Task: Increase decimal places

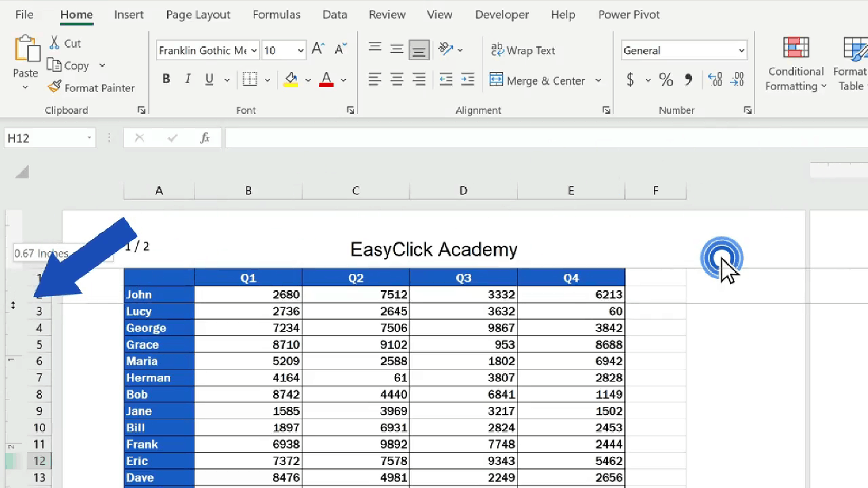Action: pyautogui.click(x=715, y=80)
